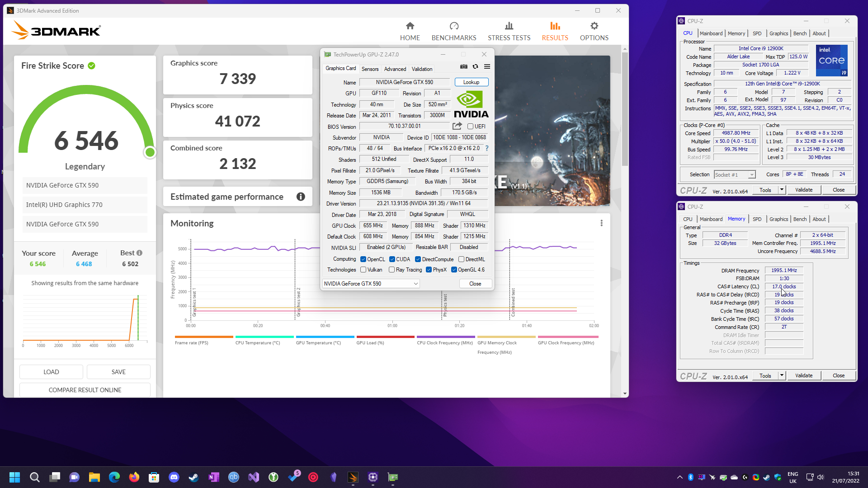Click the GPU-Z refresh icon
The width and height of the screenshot is (868, 488).
475,66
